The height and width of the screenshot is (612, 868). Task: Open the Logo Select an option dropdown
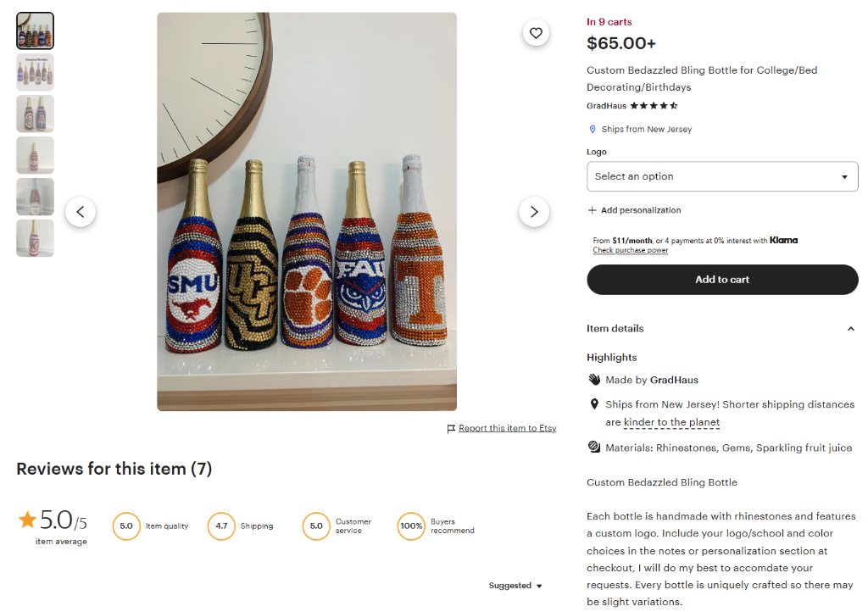722,176
